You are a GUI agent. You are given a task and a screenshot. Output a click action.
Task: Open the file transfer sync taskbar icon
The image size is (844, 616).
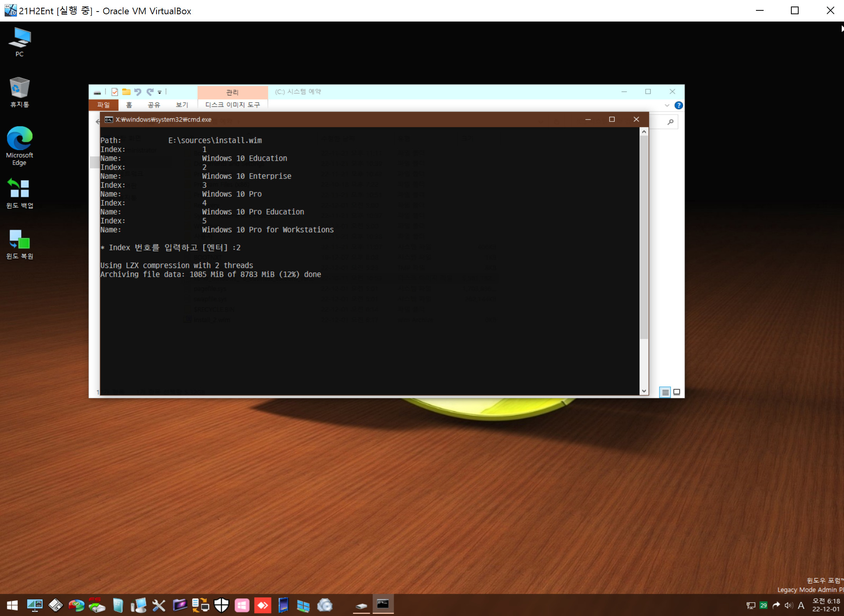(200, 606)
